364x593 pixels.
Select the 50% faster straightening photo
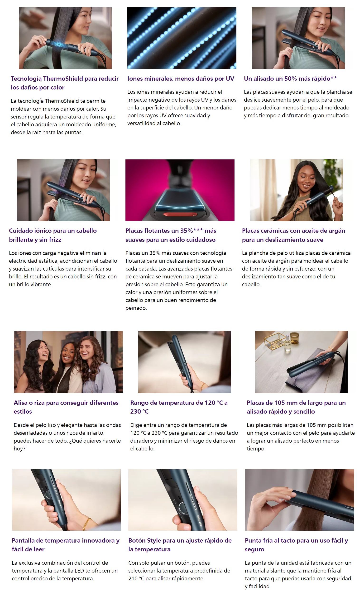[x=298, y=38]
